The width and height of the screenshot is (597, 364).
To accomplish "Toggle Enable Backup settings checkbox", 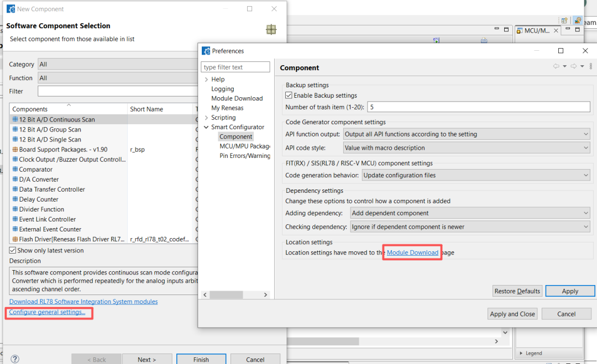I will (289, 96).
